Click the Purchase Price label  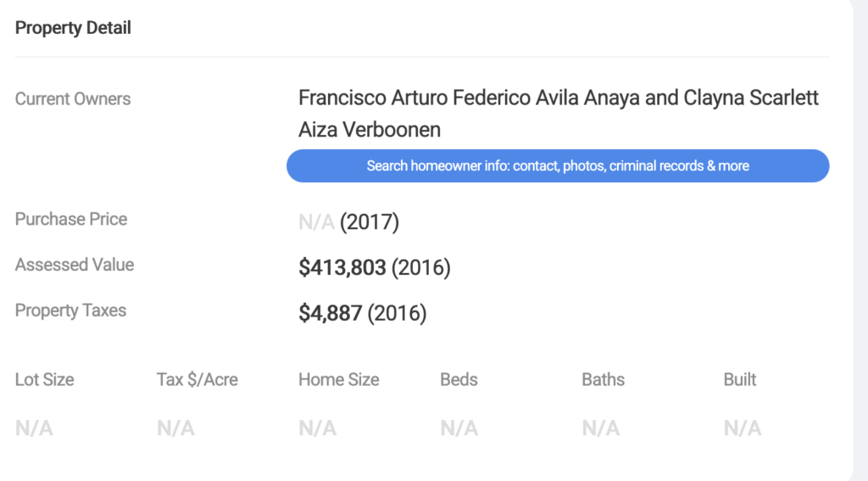[x=71, y=220]
